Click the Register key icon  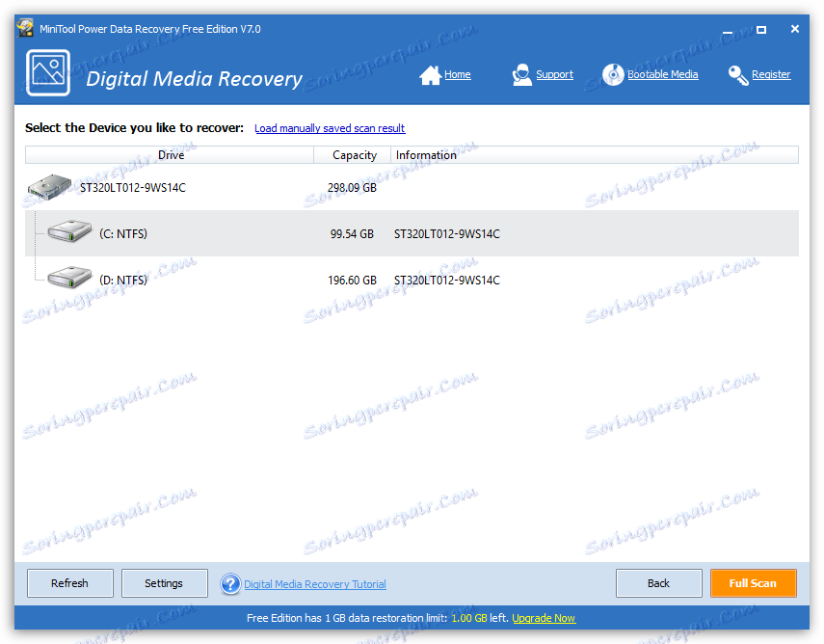coord(738,75)
